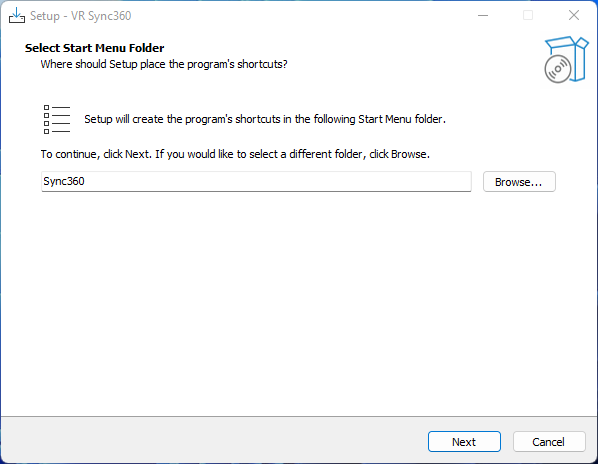Click the software box and disc graphic
The image size is (598, 464).
566,59
